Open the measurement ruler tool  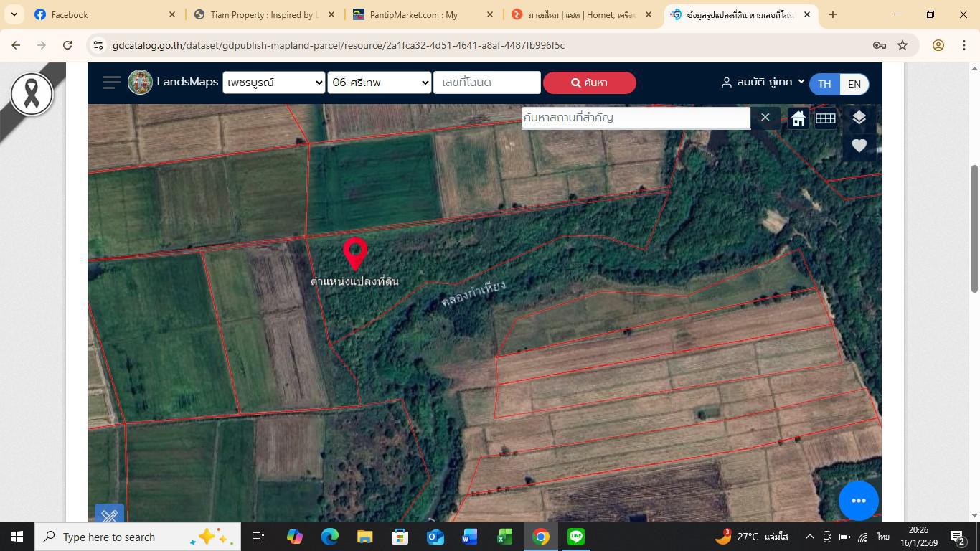tap(110, 514)
